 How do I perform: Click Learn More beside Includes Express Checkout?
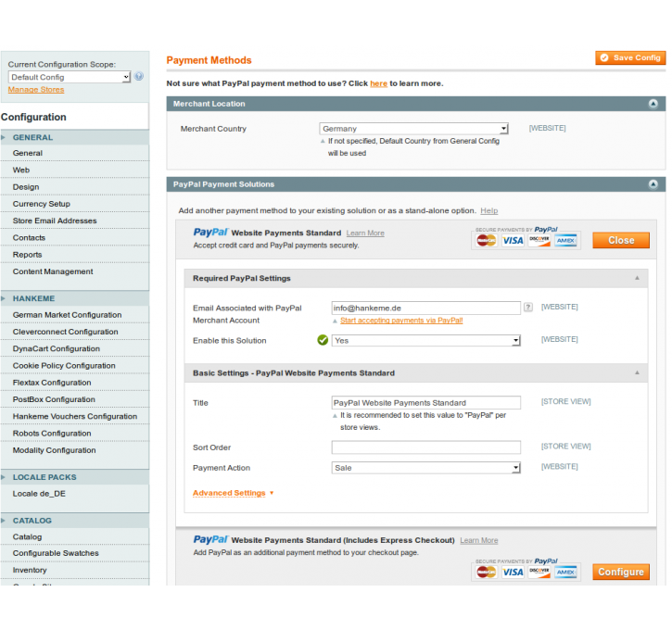(x=479, y=540)
